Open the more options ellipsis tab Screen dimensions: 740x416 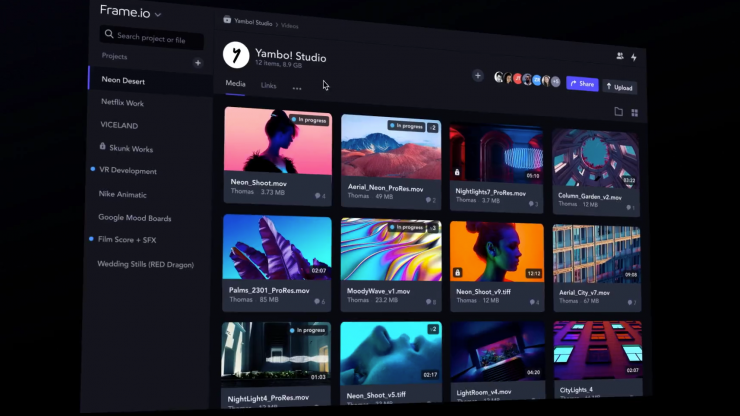(296, 88)
